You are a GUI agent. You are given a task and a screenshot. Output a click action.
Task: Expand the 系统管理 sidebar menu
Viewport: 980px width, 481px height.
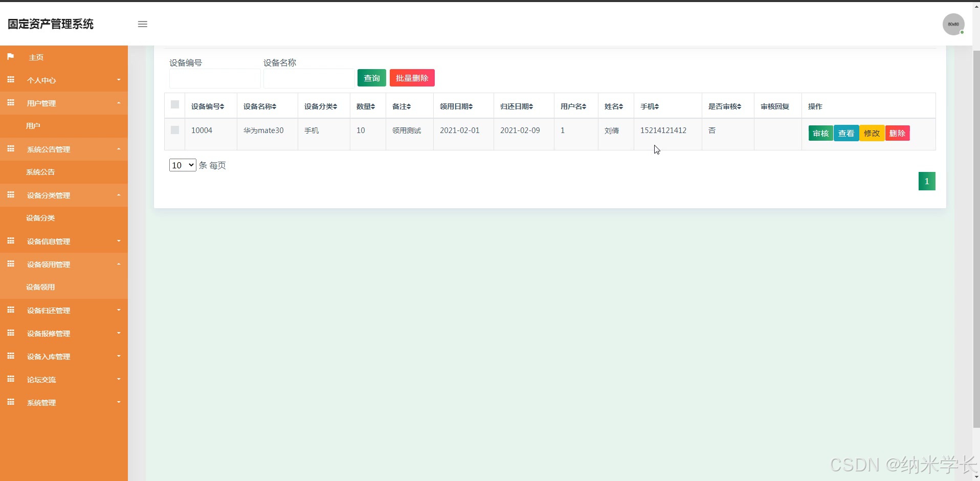coord(64,402)
